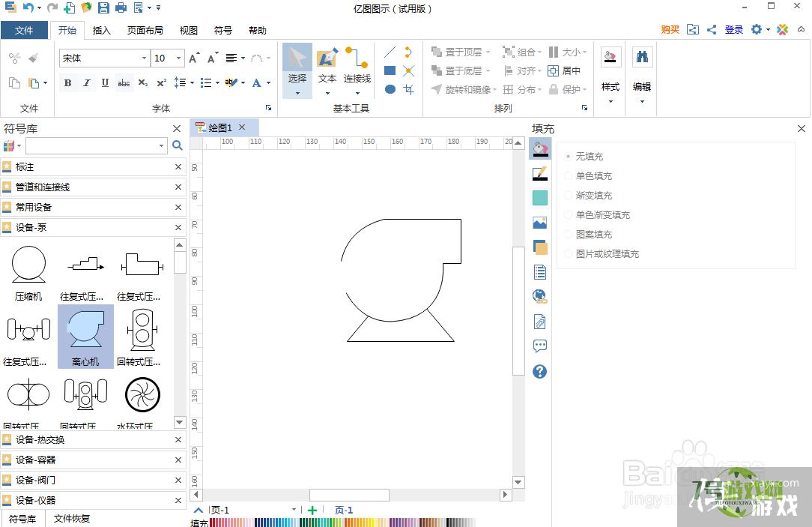The image size is (812, 527).
Task: Select 图片或纹理填充 radio option
Action: pos(602,254)
